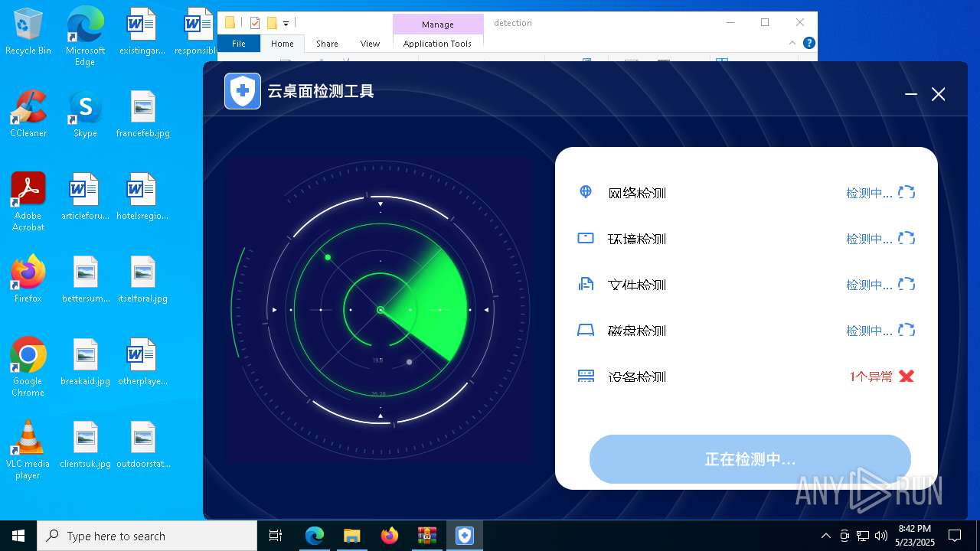Click the 环境检测 label
The height and width of the screenshot is (551, 980).
point(637,239)
